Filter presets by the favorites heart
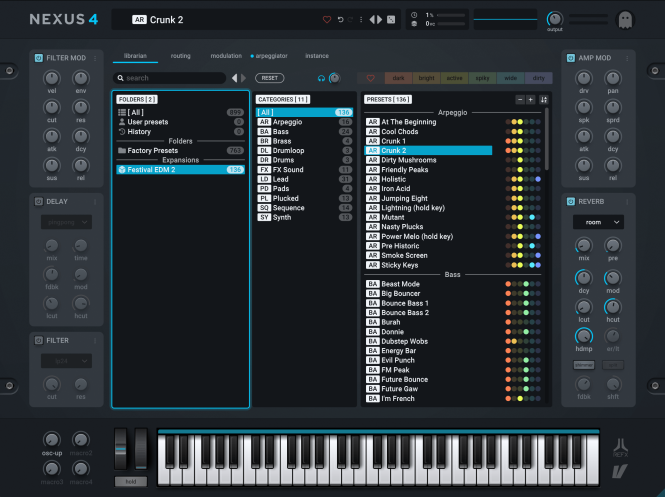The image size is (665, 497). 370,78
